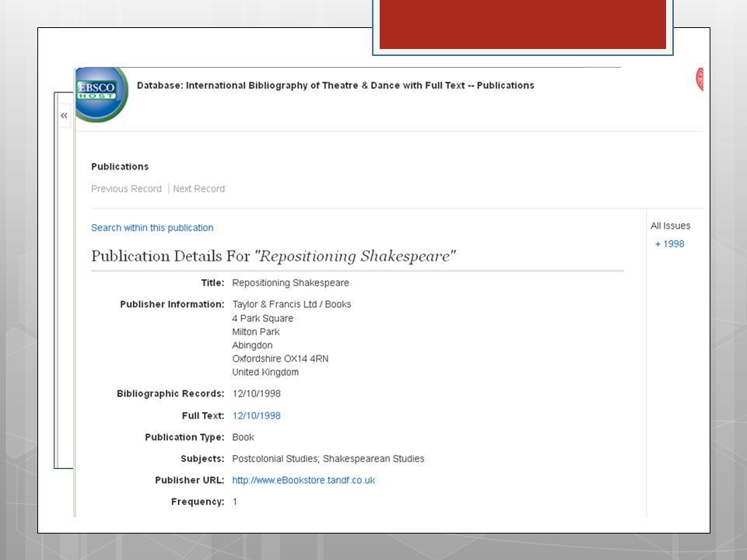The height and width of the screenshot is (560, 747).
Task: Select the All Issues label
Action: click(670, 226)
